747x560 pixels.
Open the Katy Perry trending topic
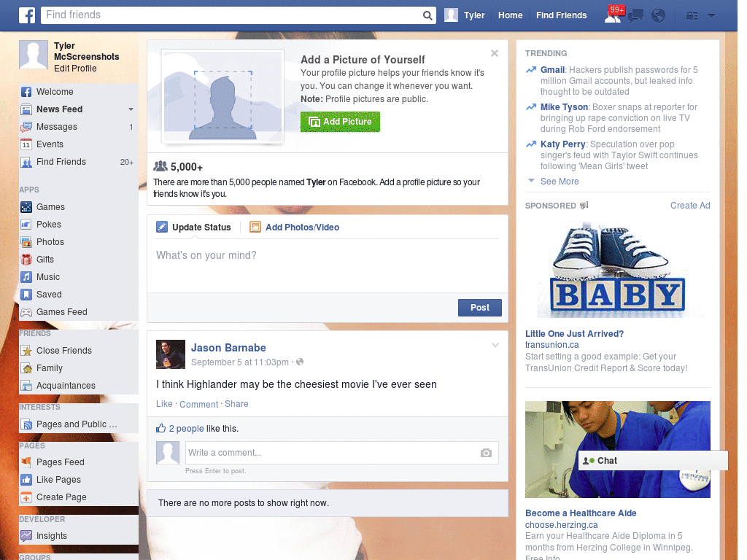pyautogui.click(x=562, y=144)
